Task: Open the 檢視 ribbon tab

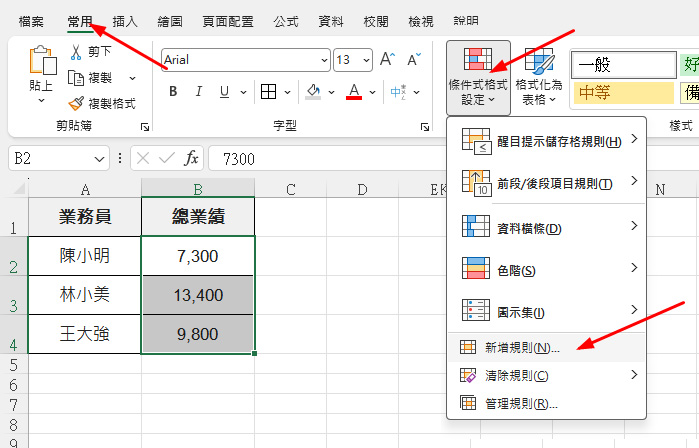Action: click(x=421, y=21)
